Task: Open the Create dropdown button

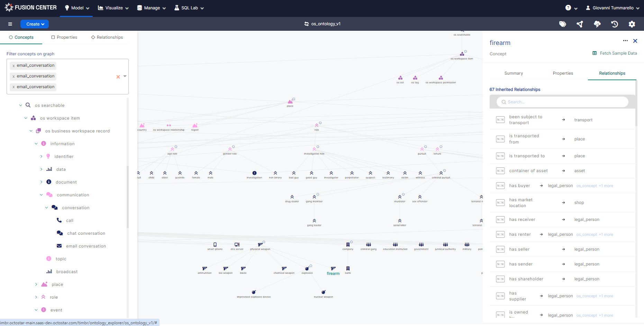Action: point(35,24)
